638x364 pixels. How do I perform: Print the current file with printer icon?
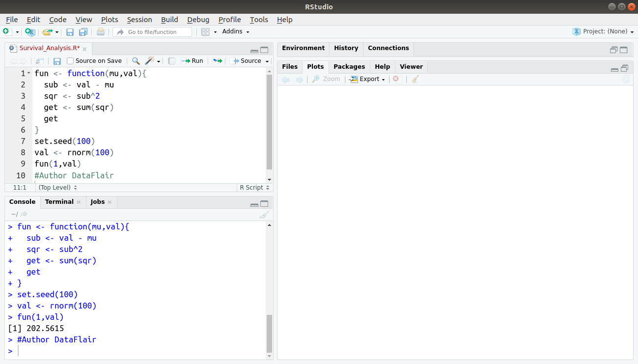coord(101,32)
